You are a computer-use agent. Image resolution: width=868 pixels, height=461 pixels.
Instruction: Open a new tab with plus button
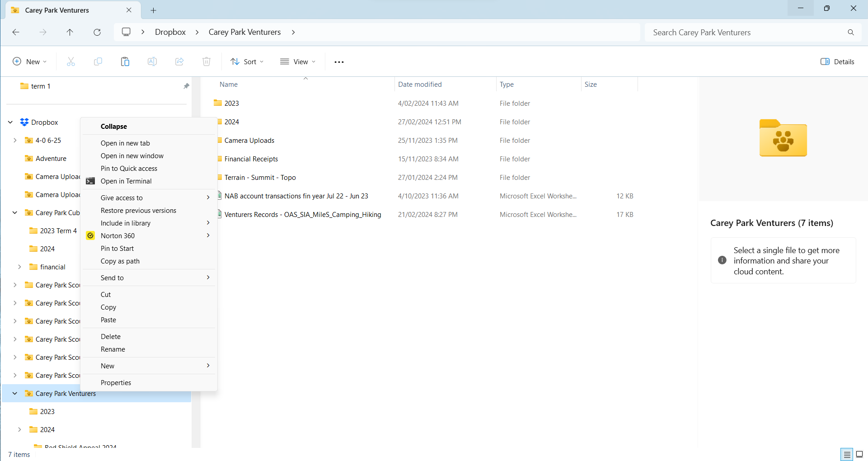tap(153, 10)
